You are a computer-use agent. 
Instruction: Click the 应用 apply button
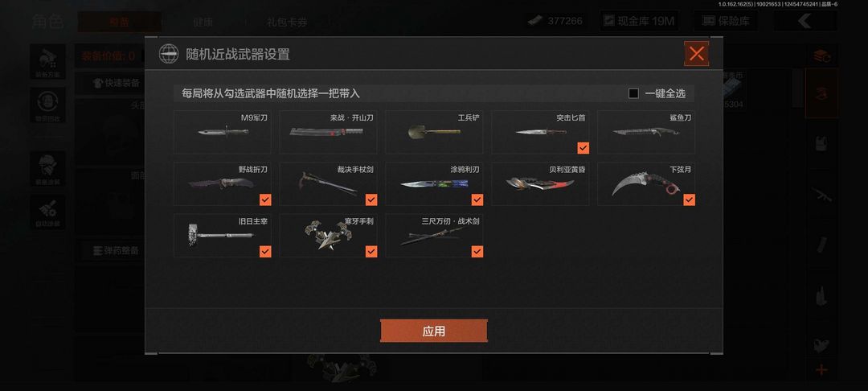tap(433, 331)
